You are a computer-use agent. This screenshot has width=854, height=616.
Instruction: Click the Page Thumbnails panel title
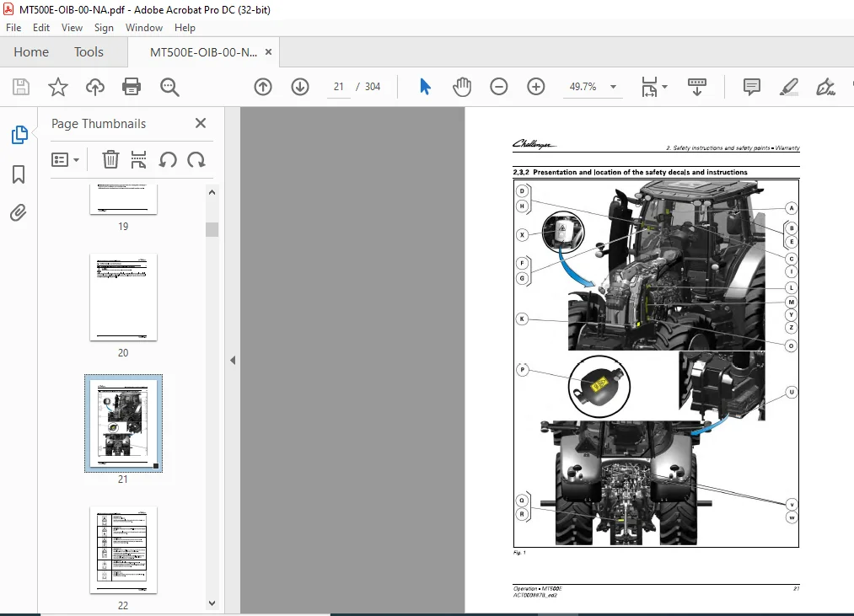[x=99, y=124]
